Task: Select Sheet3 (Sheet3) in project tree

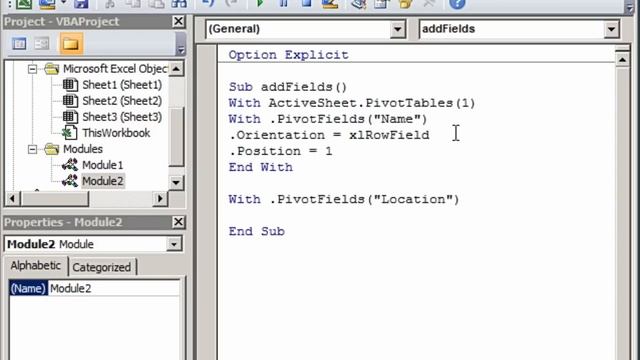Action: click(x=122, y=117)
